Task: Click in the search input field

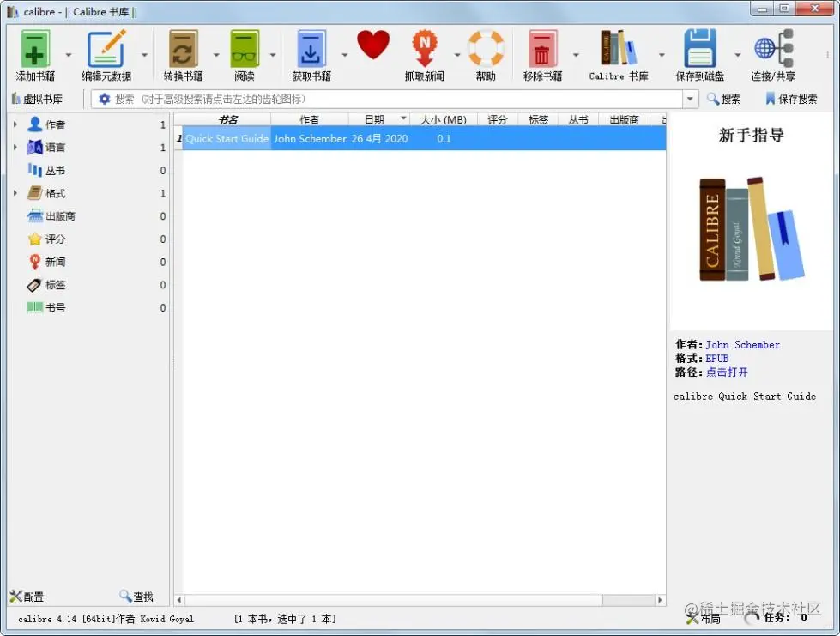Action: point(396,99)
